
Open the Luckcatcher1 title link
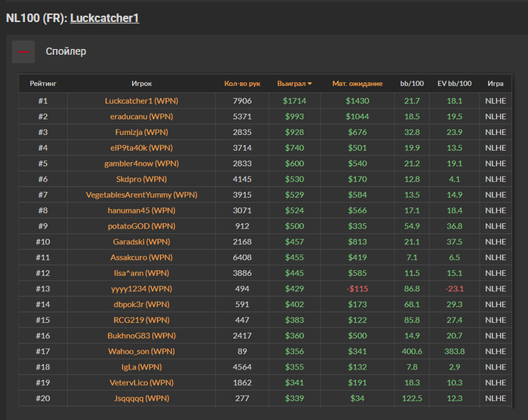coord(104,18)
